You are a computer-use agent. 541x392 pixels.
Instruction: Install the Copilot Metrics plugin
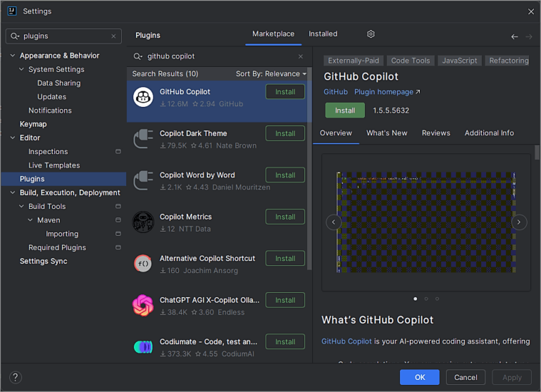285,217
